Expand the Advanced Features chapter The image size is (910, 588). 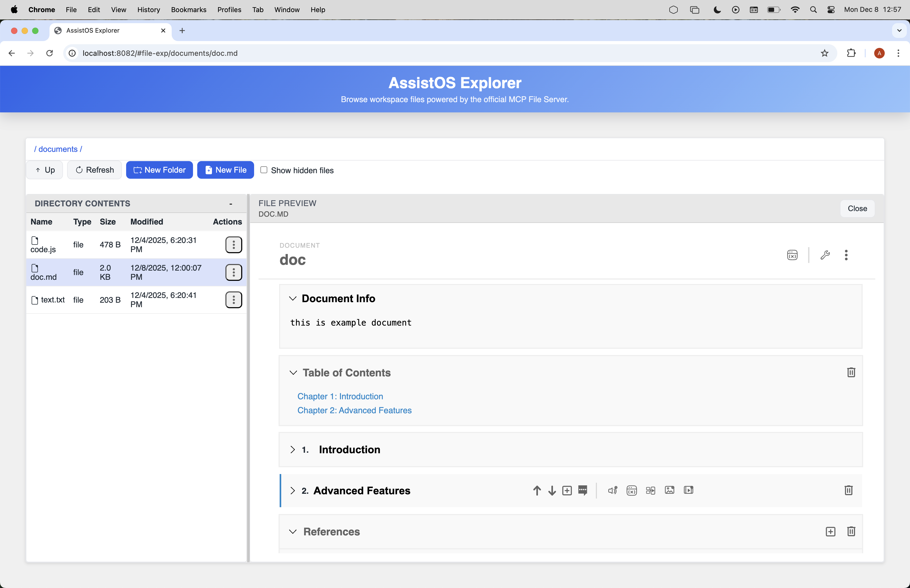[x=293, y=491]
